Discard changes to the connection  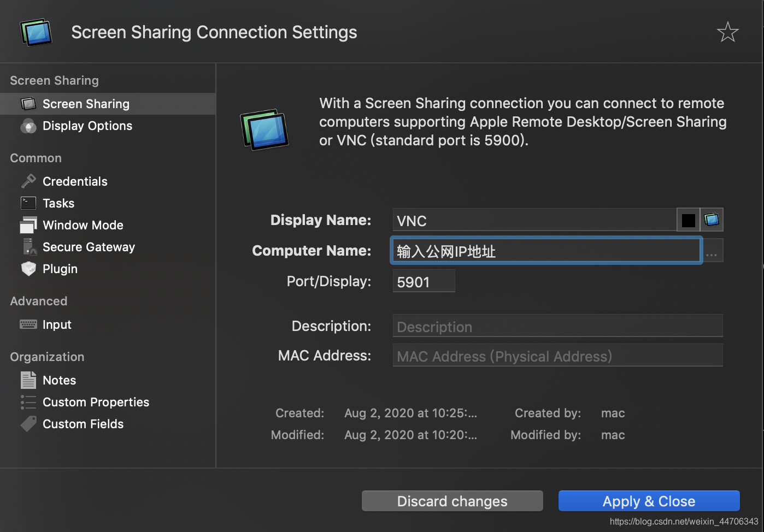tap(452, 501)
